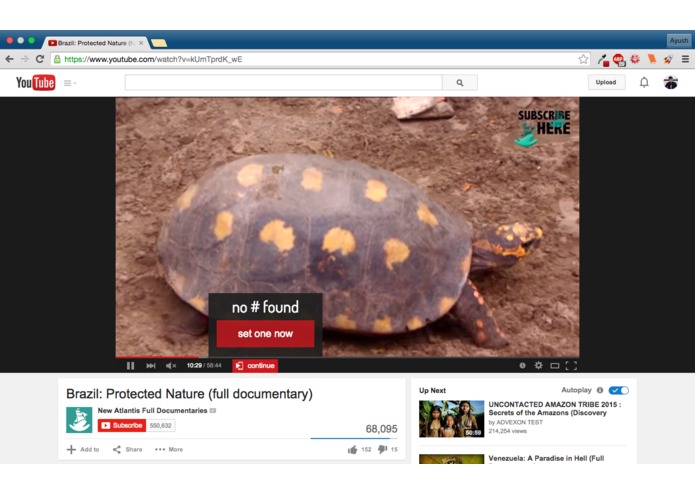Click the Upload button

coord(606,82)
